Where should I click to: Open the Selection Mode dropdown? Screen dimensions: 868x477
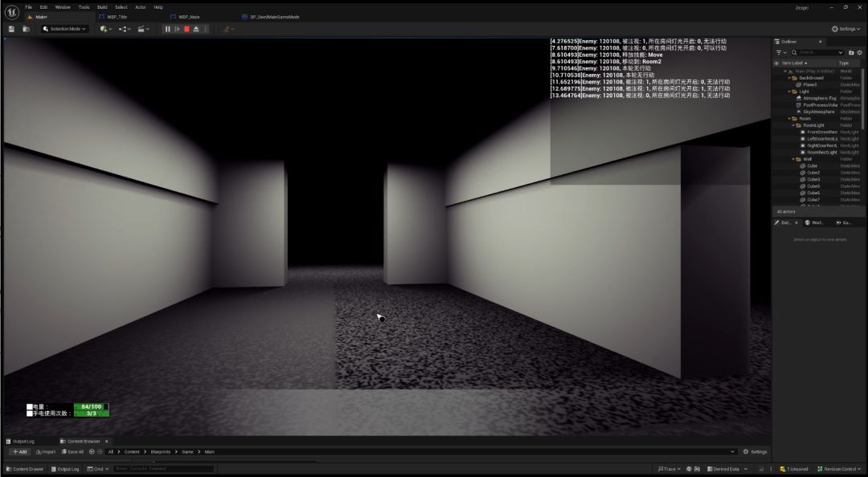coord(64,29)
